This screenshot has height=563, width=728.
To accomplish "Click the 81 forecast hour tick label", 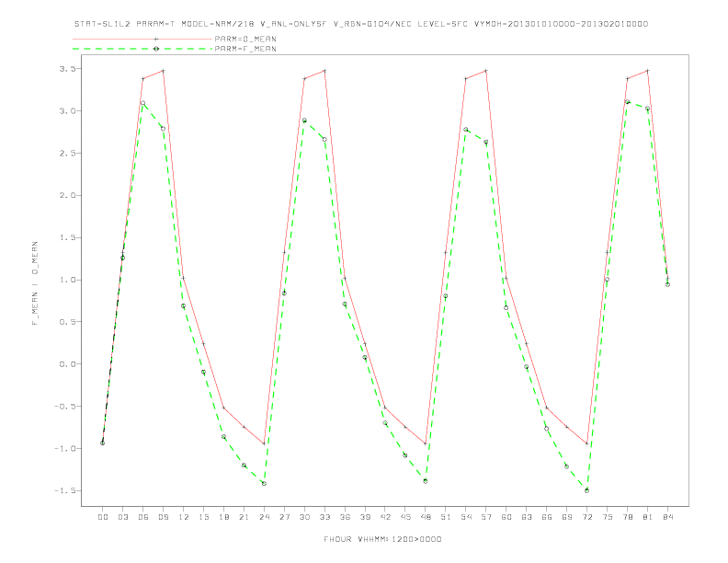I will coord(648,517).
